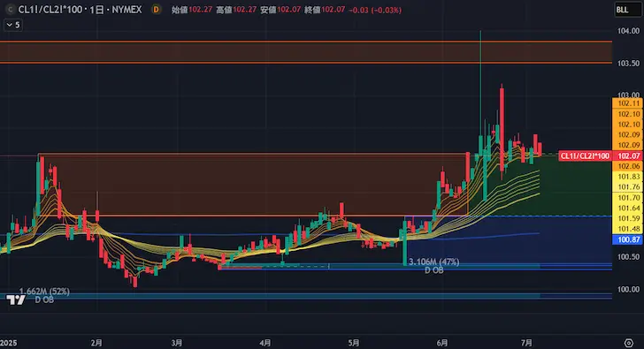Select the current price tag 102.07 on the scale
The image size is (644, 349).
point(628,156)
